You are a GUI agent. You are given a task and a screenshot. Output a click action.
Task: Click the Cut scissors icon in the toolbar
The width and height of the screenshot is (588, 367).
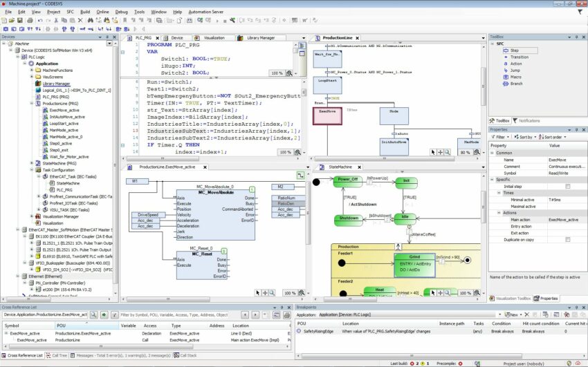click(56, 20)
